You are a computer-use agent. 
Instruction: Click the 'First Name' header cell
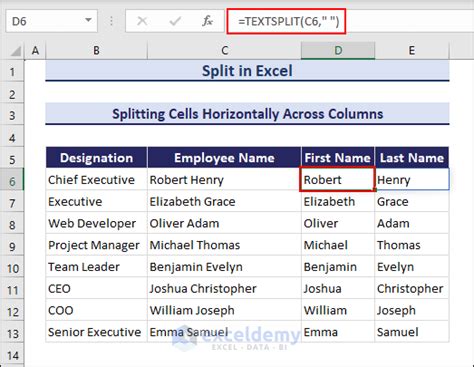point(338,157)
